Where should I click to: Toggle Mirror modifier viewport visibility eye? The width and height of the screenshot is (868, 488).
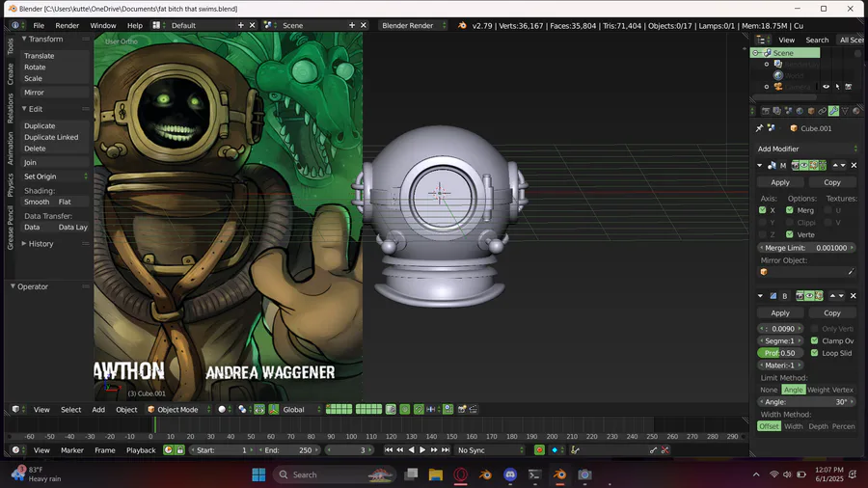[x=803, y=165]
